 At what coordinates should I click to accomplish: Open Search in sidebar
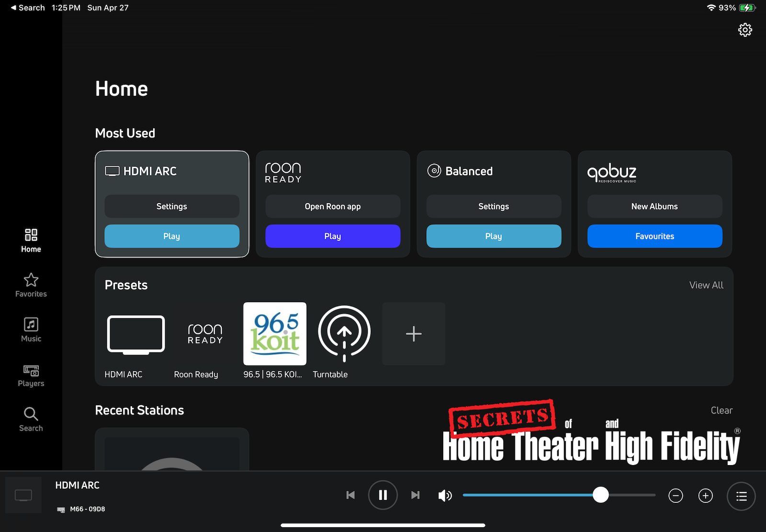(x=31, y=420)
